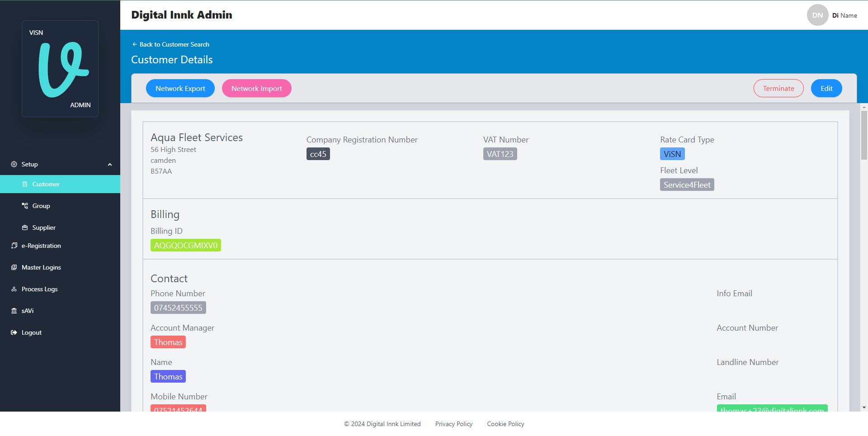Collapse the Setup menu chevron
Viewport: 868px width, 436px height.
[110, 165]
